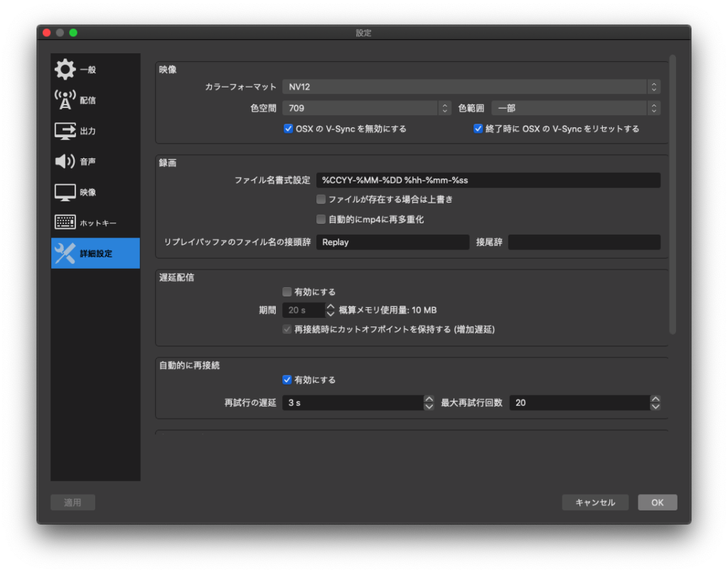
Task: Select the 詳細設定 sidebar label
Action: click(96, 254)
